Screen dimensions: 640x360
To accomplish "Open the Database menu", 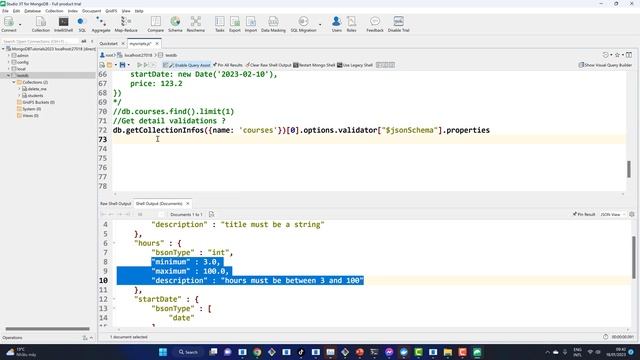I will pos(32,11).
